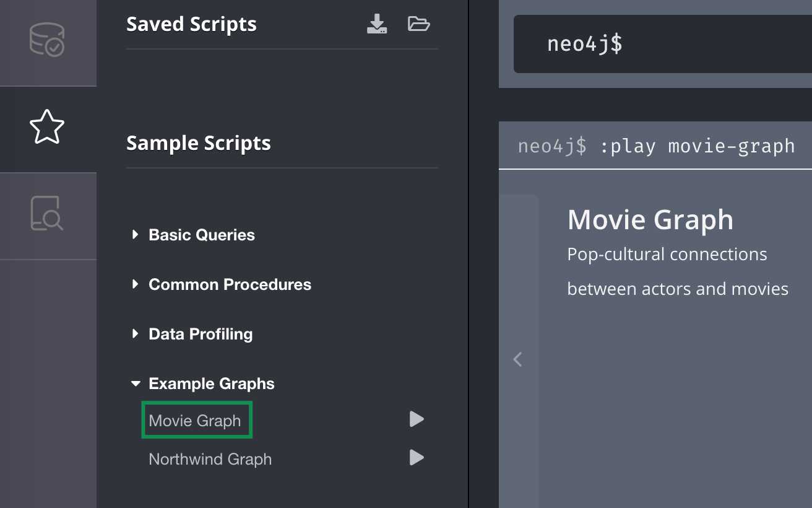Go to previous guide slide chevron
Image resolution: width=812 pixels, height=508 pixels.
coord(518,359)
